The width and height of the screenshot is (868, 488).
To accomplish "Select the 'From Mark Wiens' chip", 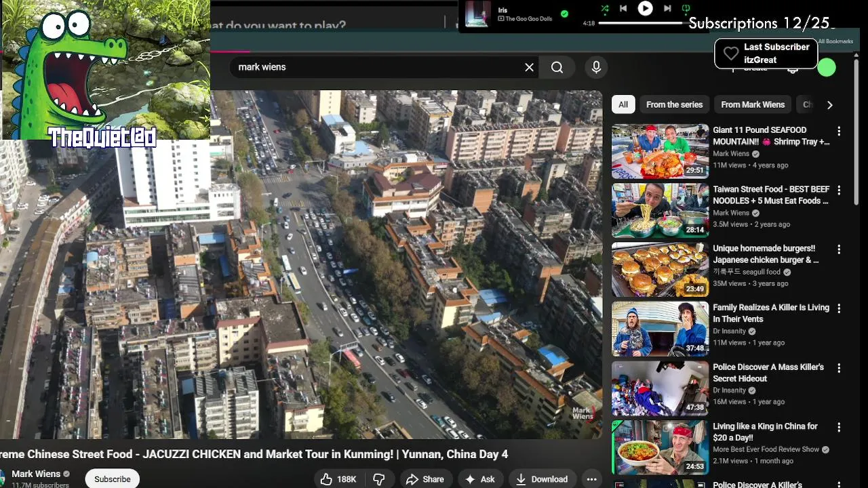I will [x=753, y=104].
